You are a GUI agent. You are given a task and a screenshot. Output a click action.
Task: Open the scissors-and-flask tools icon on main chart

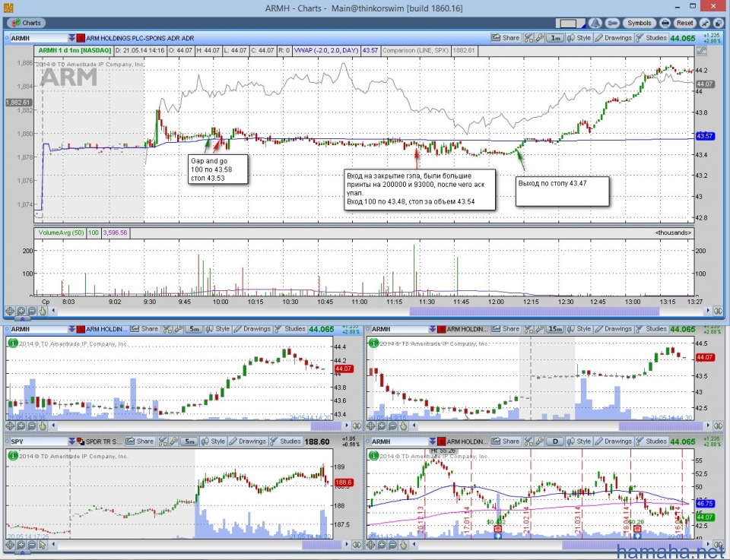[x=528, y=38]
